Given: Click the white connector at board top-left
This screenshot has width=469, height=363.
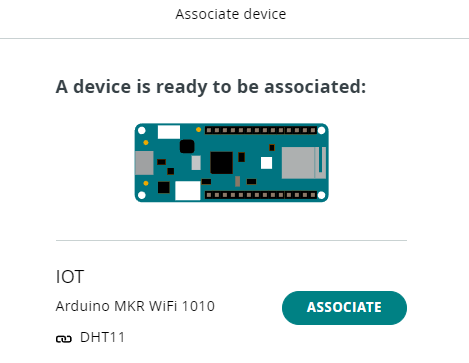Looking at the screenshot, I should pos(169,132).
